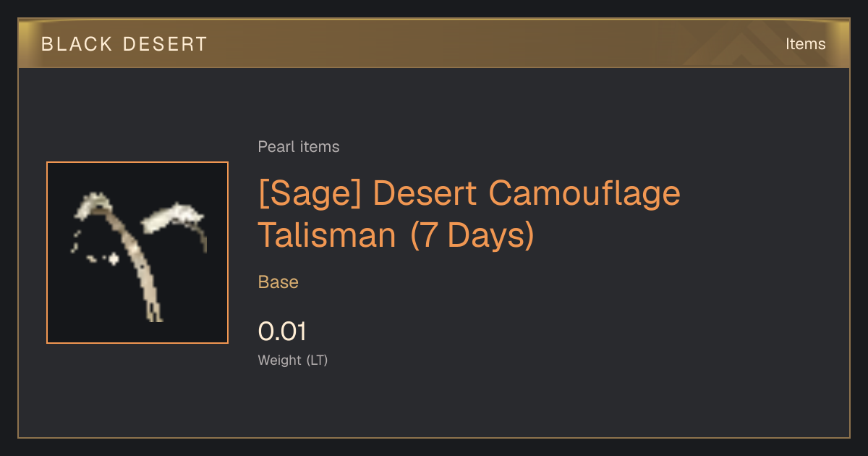Select the Desert Camouflage Talisman item icon

[x=137, y=253]
